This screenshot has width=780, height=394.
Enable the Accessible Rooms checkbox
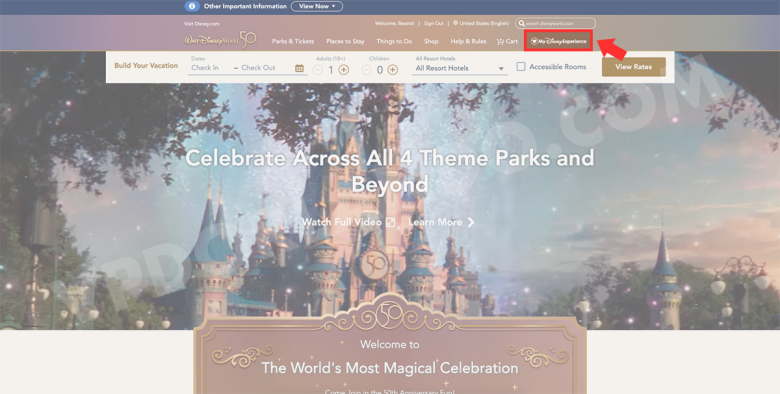[521, 67]
